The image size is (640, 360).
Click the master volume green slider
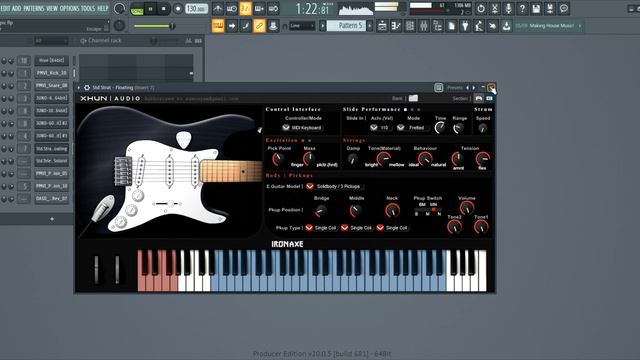click(154, 26)
